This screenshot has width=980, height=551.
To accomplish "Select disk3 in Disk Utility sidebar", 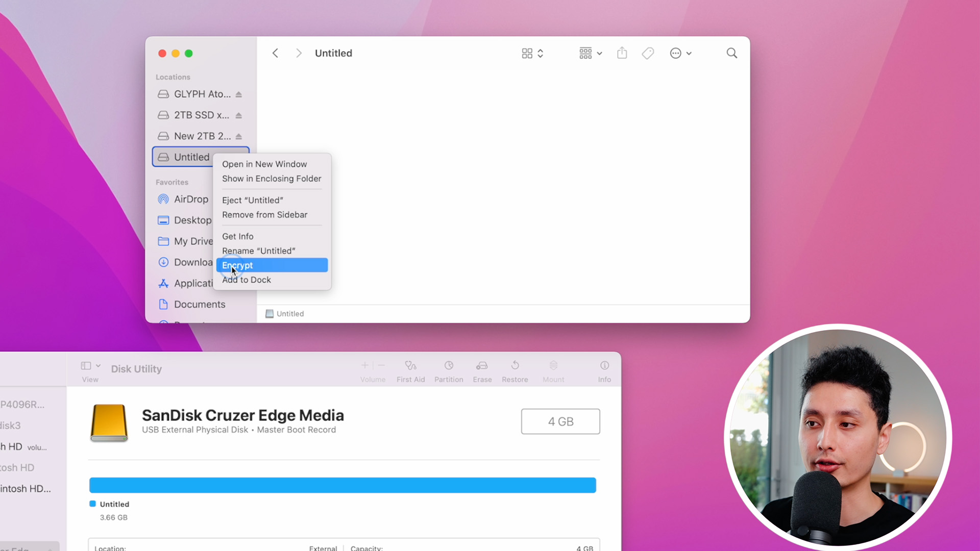I will [11, 425].
